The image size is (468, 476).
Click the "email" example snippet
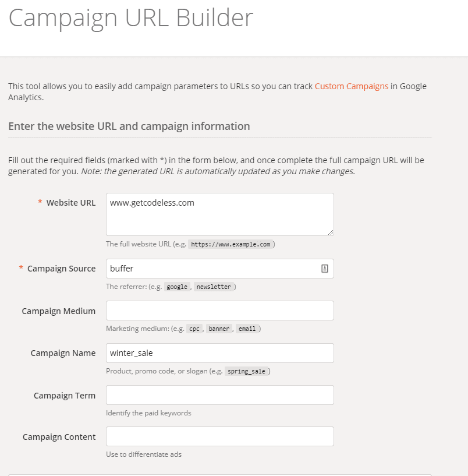[x=247, y=328]
